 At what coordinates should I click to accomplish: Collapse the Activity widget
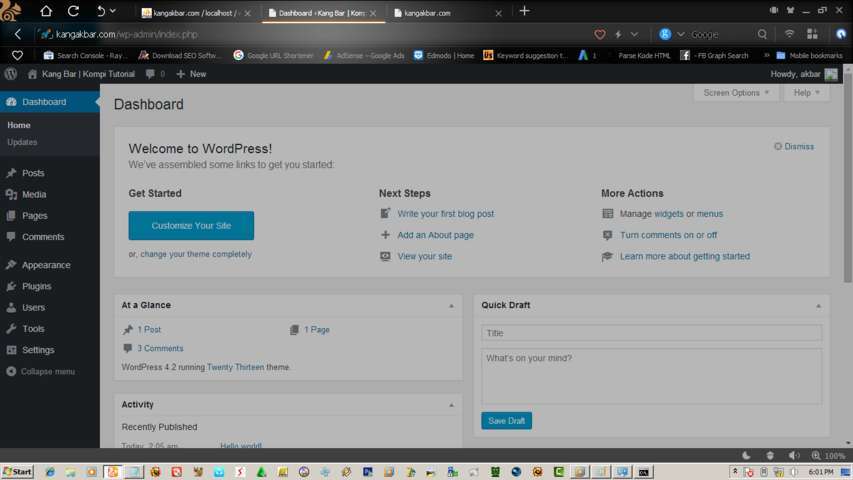(x=451, y=405)
